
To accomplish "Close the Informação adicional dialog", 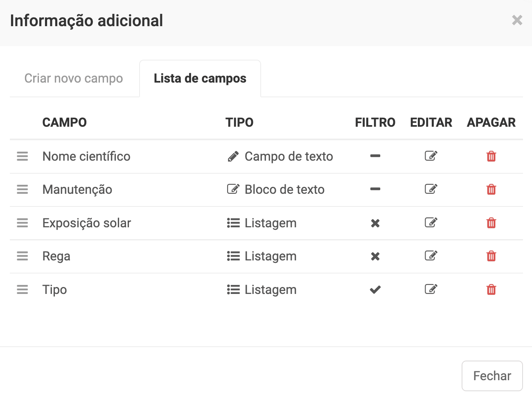I will [517, 20].
